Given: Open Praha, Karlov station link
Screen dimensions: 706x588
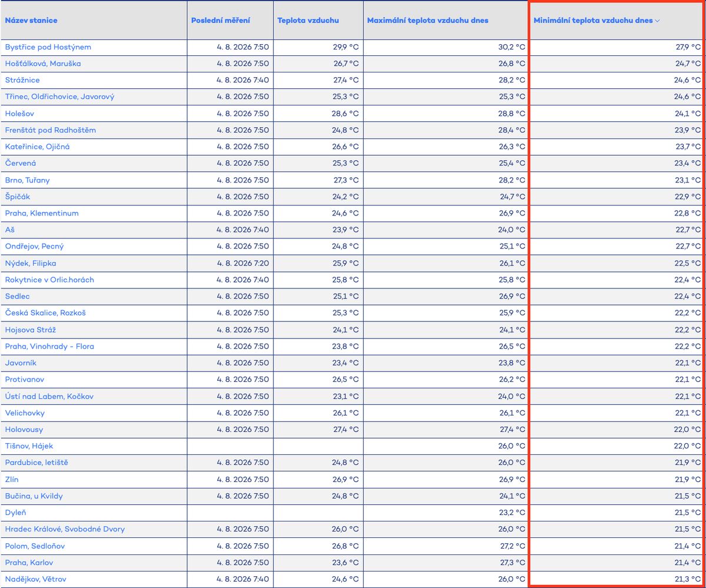Looking at the screenshot, I should (x=29, y=562).
